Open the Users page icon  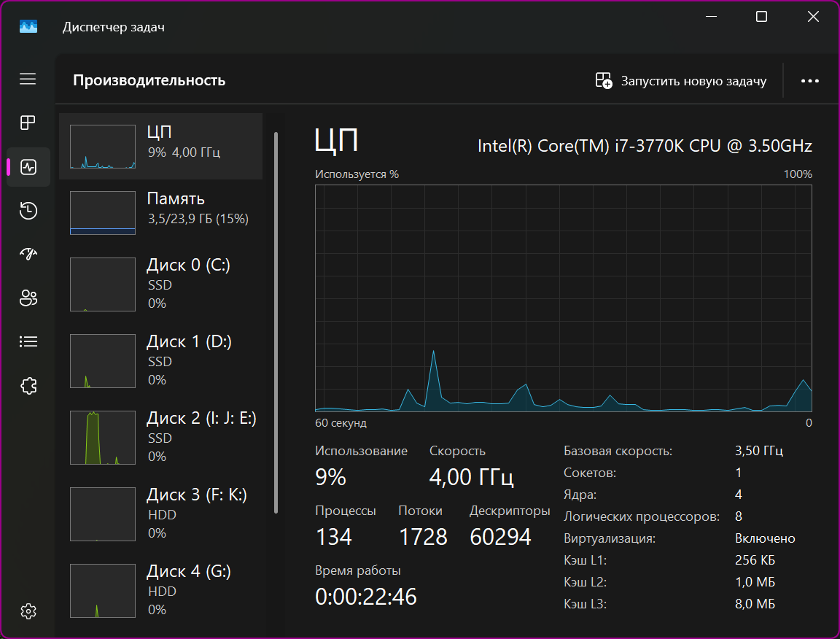[x=28, y=298]
